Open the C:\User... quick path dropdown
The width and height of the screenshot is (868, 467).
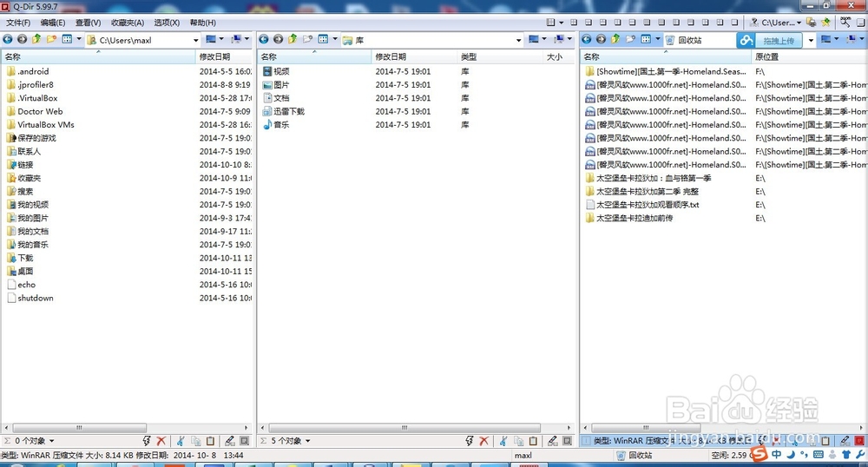799,23
